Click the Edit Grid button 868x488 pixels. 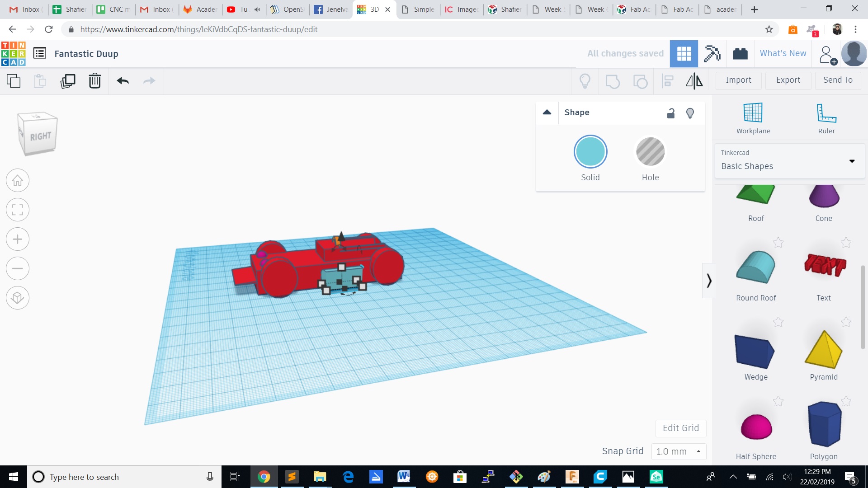pyautogui.click(x=680, y=428)
